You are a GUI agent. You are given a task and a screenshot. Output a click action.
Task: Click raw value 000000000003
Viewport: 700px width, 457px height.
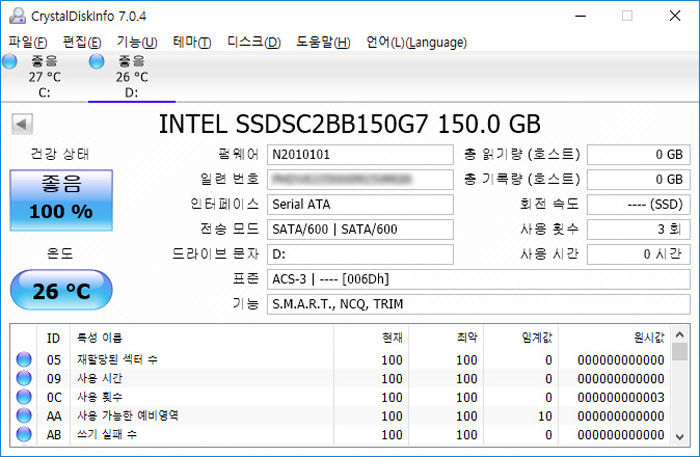point(621,397)
